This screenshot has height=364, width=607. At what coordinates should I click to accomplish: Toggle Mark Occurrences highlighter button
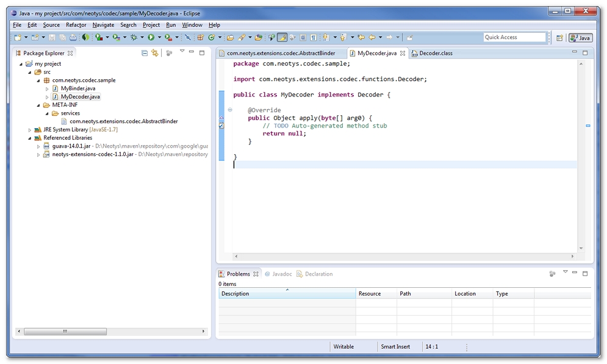pos(282,38)
